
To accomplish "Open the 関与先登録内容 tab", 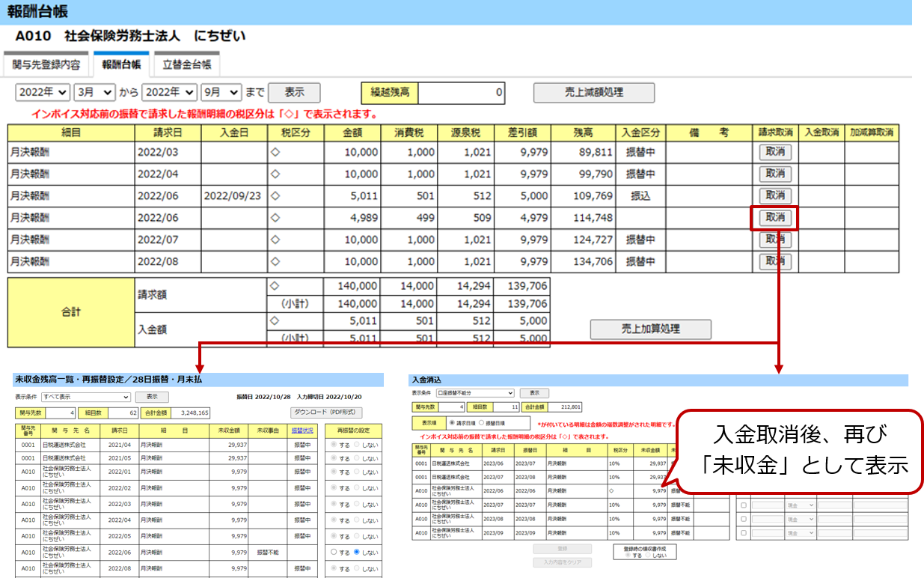I will click(x=46, y=64).
